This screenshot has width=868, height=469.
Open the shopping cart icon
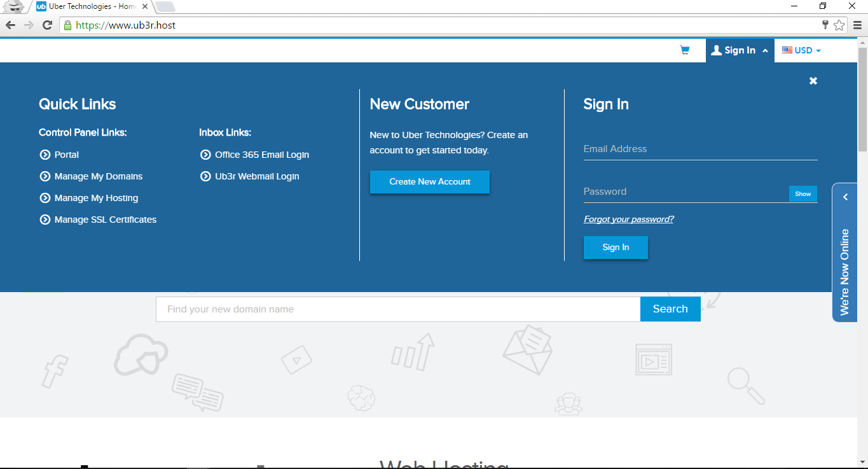tap(685, 50)
